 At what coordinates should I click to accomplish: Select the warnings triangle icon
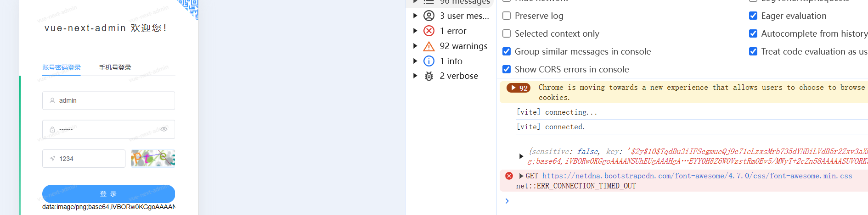(429, 46)
